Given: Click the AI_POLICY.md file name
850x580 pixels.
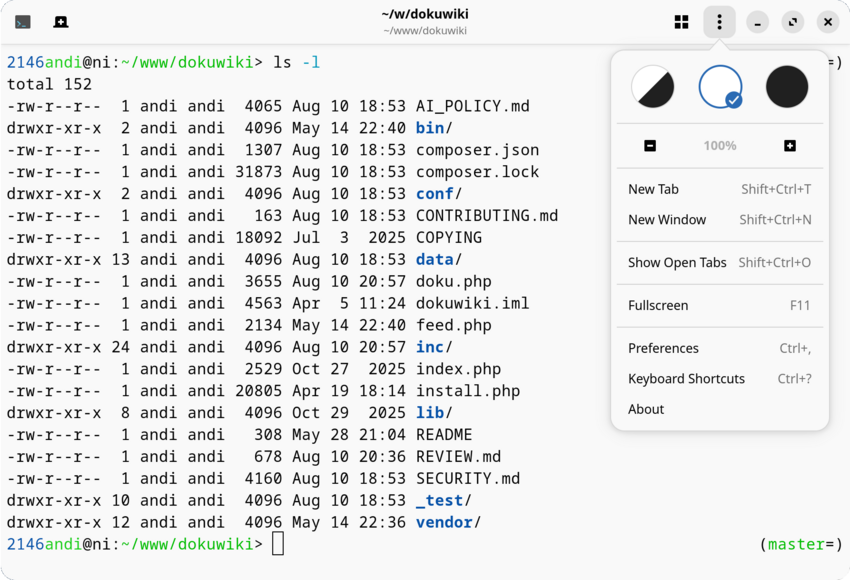Looking at the screenshot, I should [x=473, y=106].
